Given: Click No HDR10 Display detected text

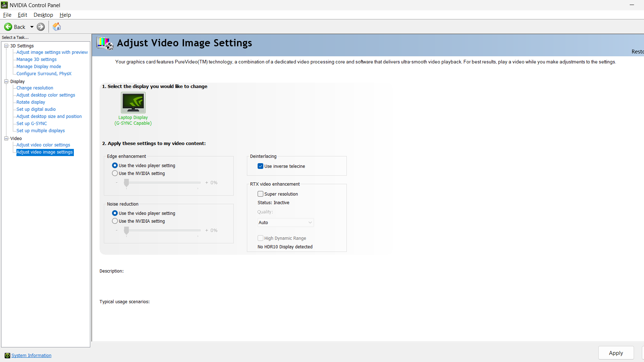Looking at the screenshot, I should coord(285,247).
